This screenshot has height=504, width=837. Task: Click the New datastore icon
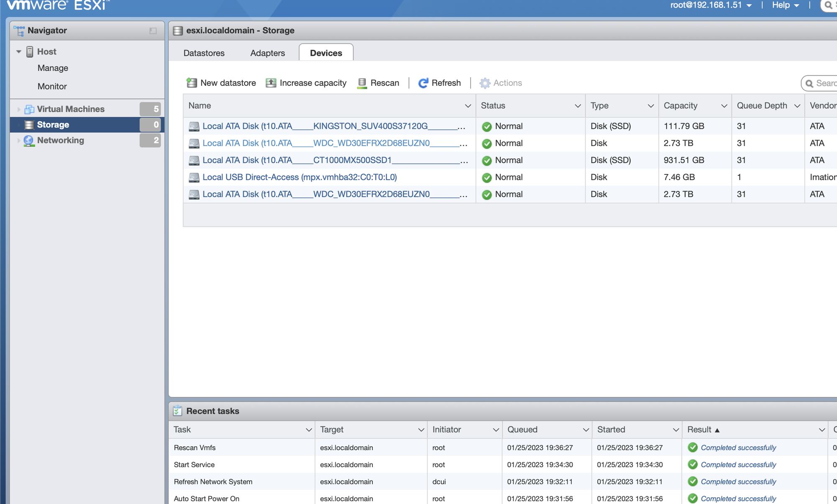click(192, 83)
